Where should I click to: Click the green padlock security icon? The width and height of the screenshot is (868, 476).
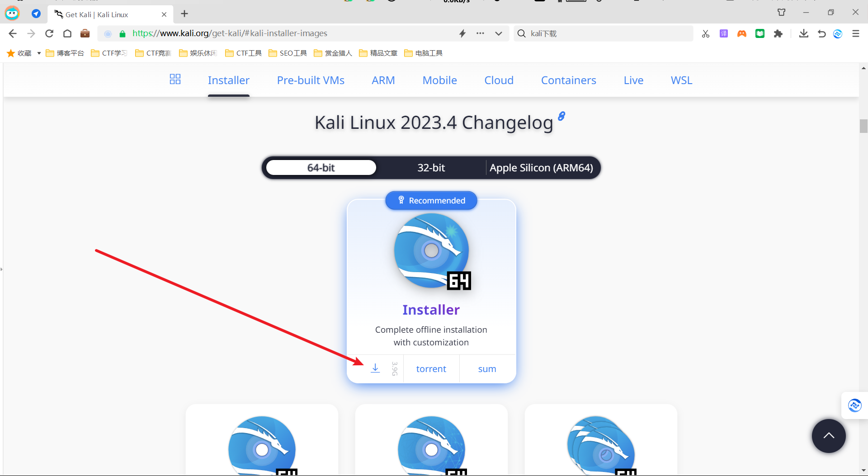(122, 34)
